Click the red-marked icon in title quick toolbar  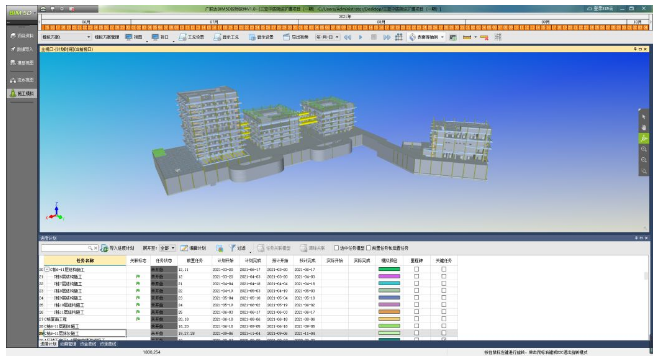coord(72,8)
